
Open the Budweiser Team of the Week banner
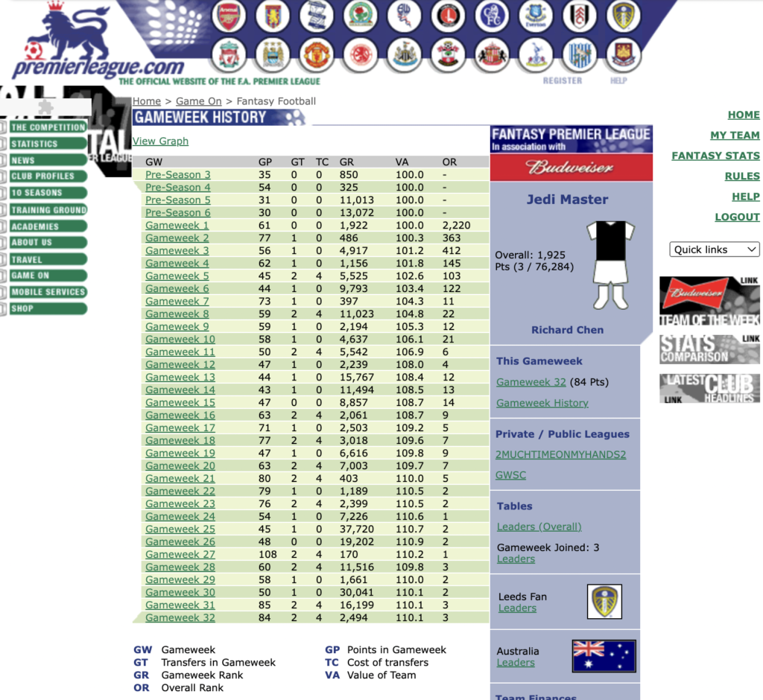pyautogui.click(x=709, y=301)
